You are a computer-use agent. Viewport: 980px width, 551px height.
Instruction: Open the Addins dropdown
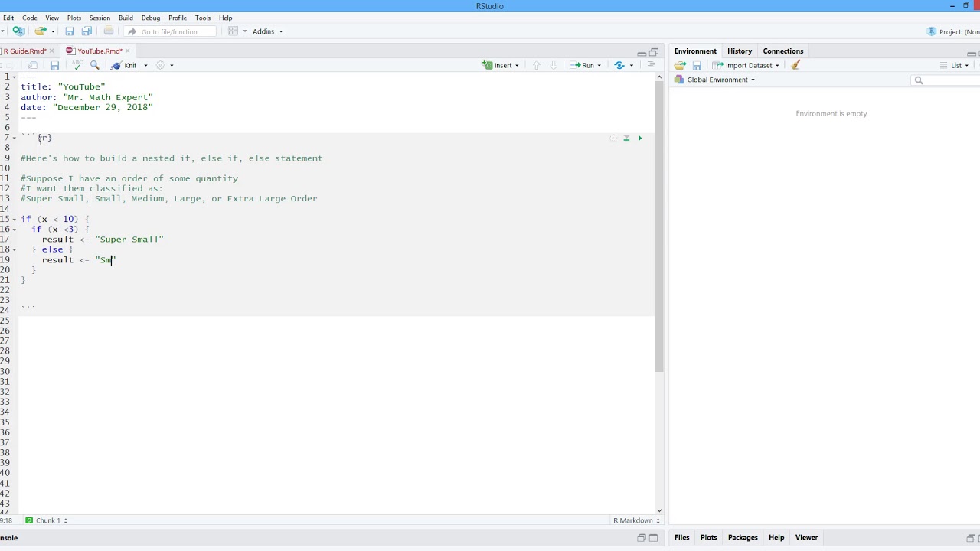coord(268,31)
